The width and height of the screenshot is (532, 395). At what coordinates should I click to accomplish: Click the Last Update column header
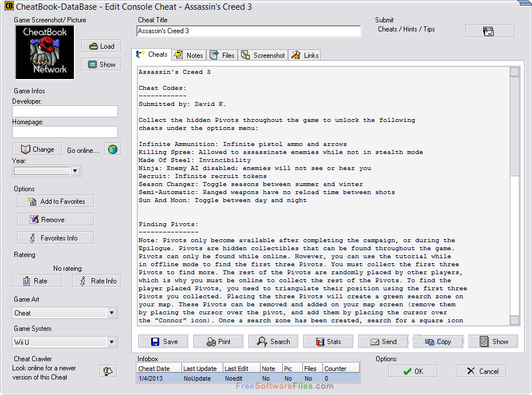pos(202,369)
